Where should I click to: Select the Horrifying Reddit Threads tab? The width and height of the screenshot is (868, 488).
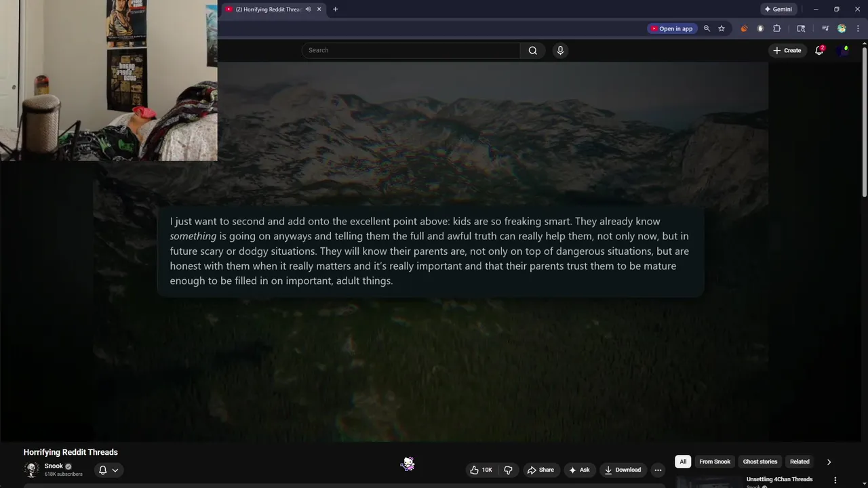click(x=273, y=9)
